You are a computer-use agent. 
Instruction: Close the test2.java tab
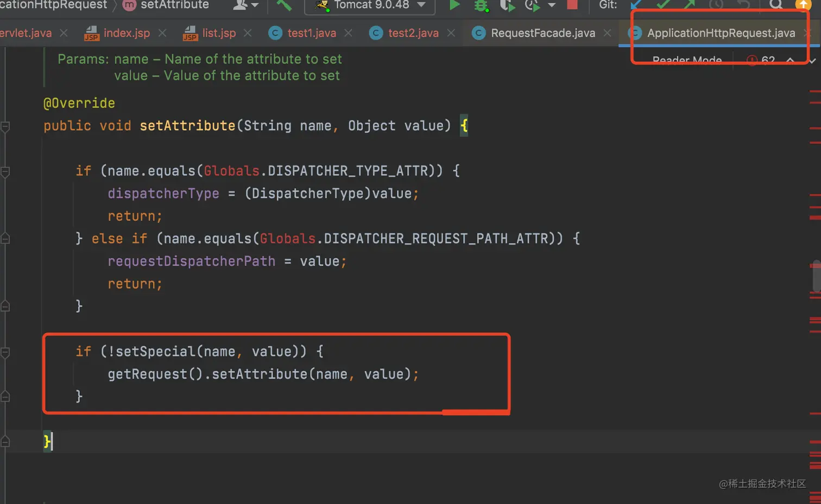(451, 33)
